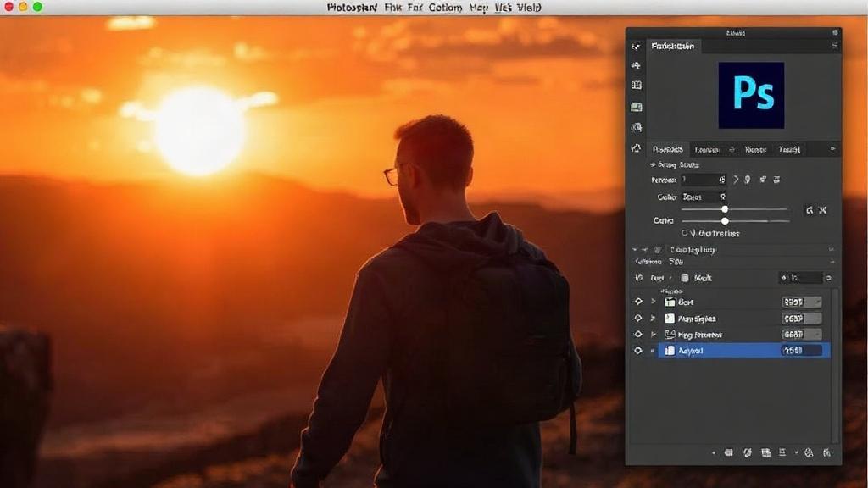The width and height of the screenshot is (868, 488).
Task: Click the second icon in the panel's left strip
Action: tap(636, 66)
